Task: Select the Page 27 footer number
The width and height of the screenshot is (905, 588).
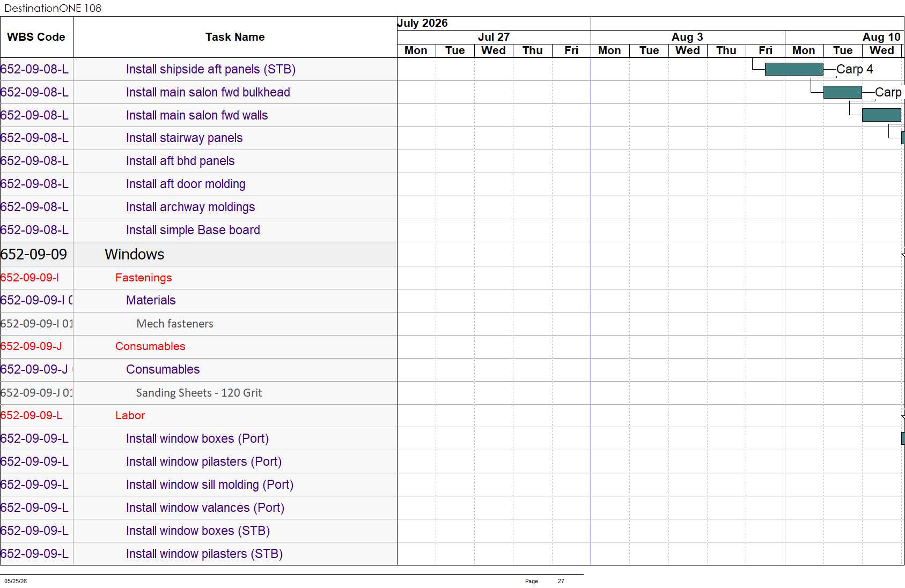Action: 561,581
